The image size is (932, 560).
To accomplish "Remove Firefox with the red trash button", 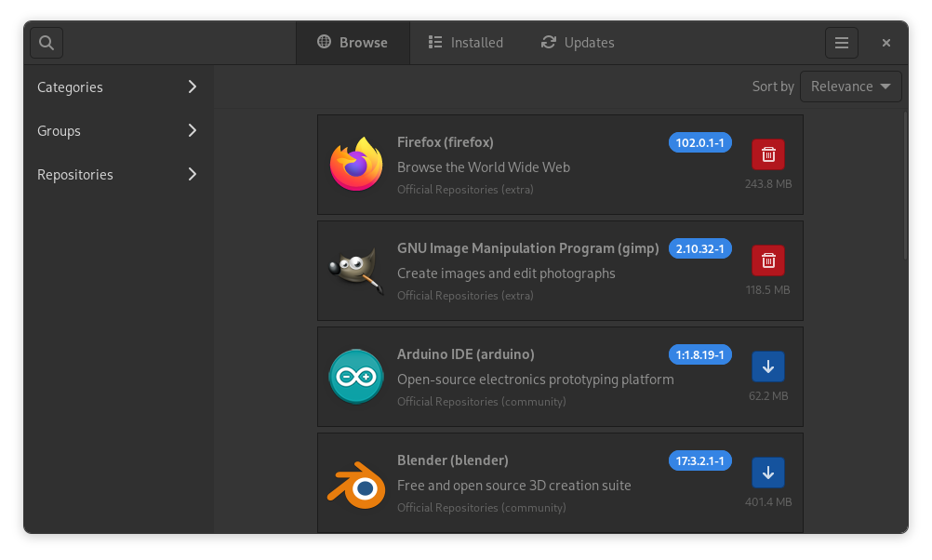I will click(768, 154).
